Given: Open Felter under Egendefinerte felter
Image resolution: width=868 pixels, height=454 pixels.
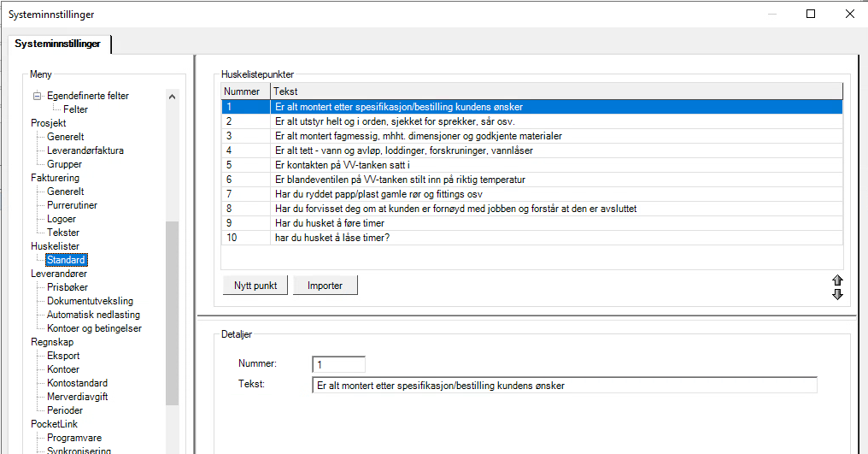Looking at the screenshot, I should [75, 109].
